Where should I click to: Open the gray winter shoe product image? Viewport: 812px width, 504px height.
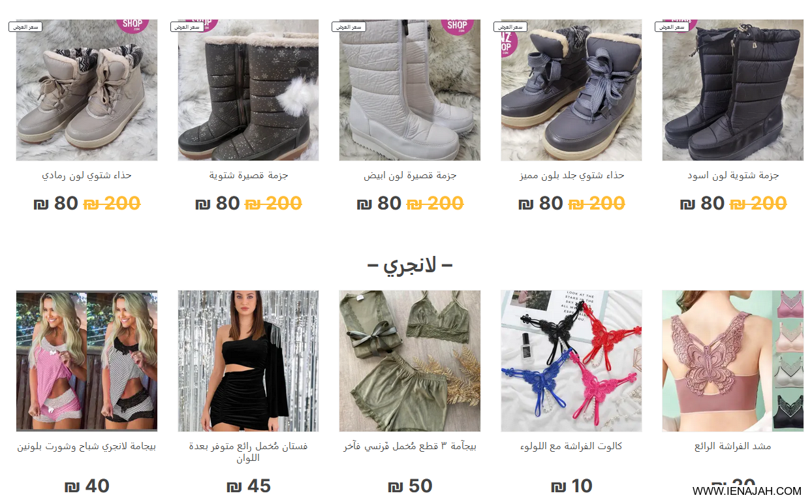[x=87, y=90]
